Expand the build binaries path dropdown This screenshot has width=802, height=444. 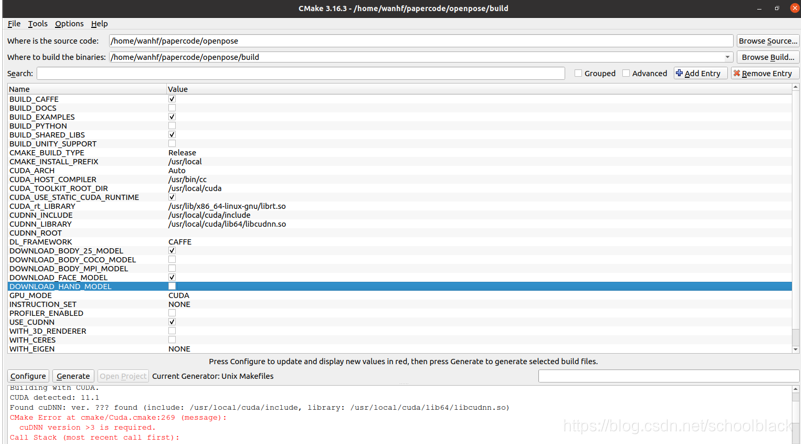pyautogui.click(x=727, y=57)
